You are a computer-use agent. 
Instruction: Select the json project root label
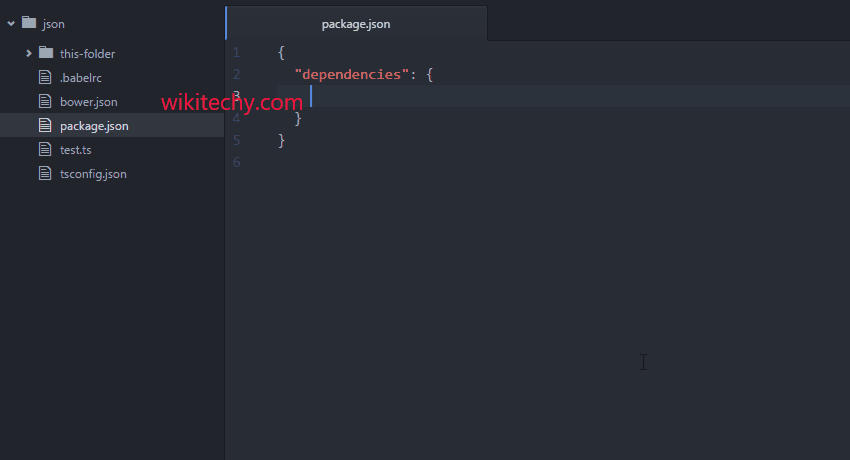coord(54,22)
